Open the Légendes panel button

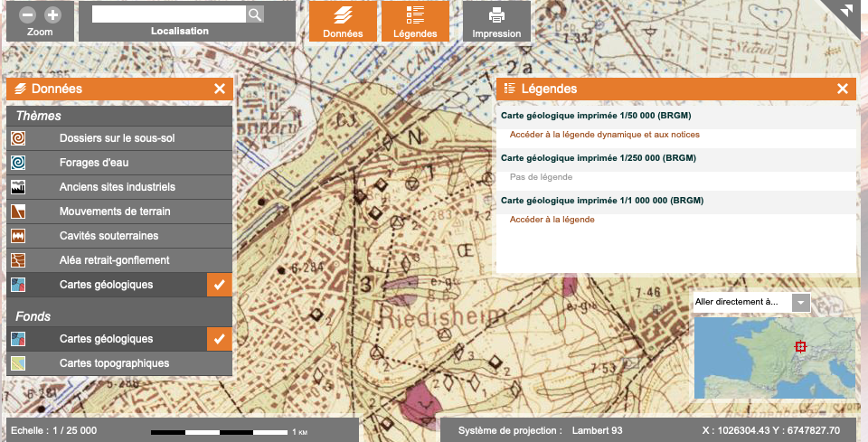point(415,23)
